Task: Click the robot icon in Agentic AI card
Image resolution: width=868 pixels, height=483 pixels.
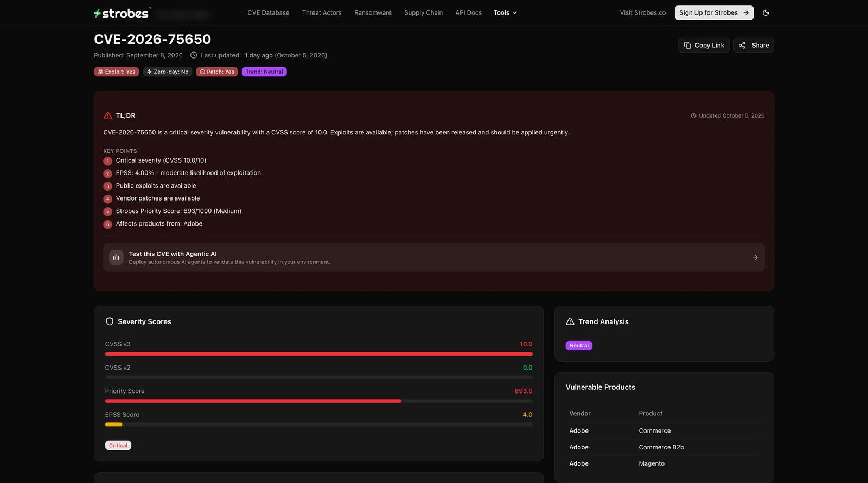Action: (x=116, y=257)
